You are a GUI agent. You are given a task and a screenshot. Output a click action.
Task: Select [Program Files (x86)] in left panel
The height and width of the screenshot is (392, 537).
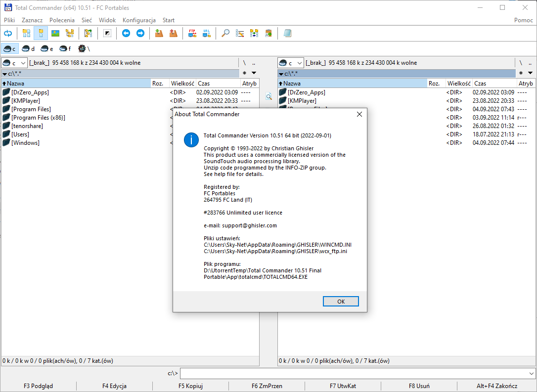pos(39,118)
